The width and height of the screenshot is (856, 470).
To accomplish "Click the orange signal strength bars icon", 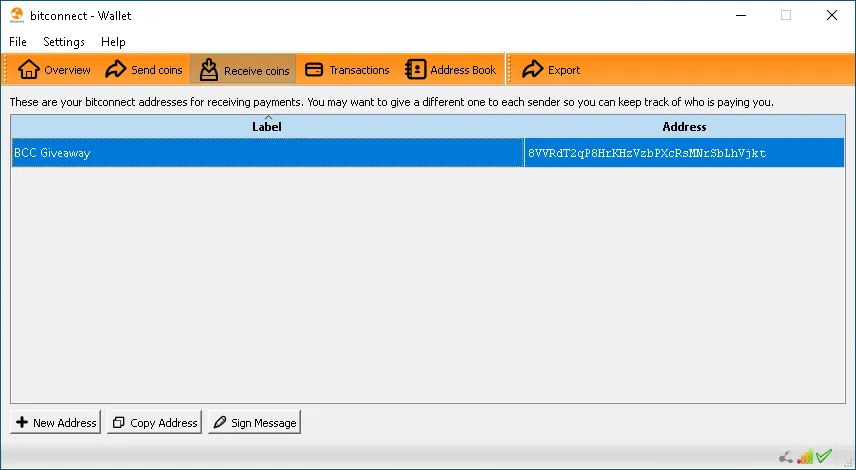I will click(805, 456).
